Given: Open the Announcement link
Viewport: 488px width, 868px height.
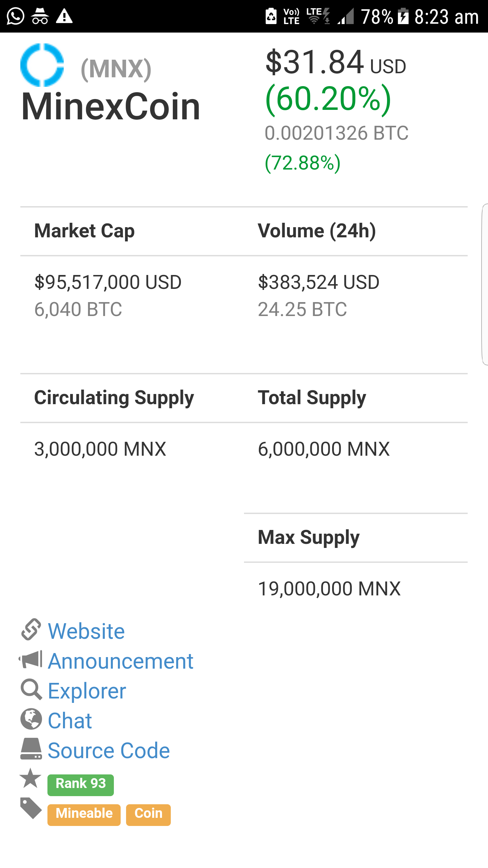Looking at the screenshot, I should [x=121, y=661].
